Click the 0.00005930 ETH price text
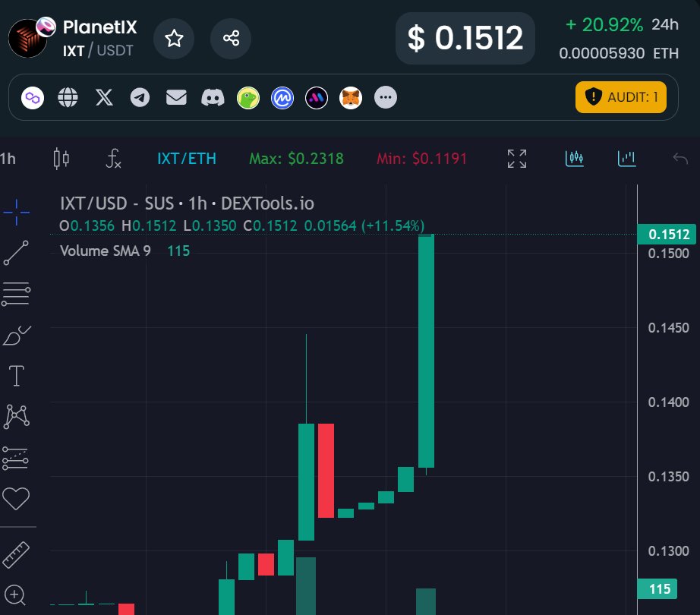The image size is (700, 615). (619, 54)
